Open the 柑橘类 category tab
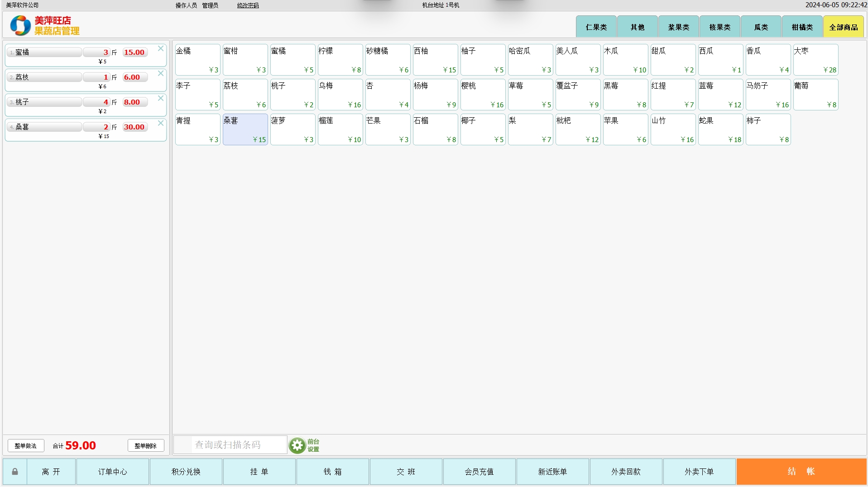This screenshot has height=487, width=868. (802, 27)
